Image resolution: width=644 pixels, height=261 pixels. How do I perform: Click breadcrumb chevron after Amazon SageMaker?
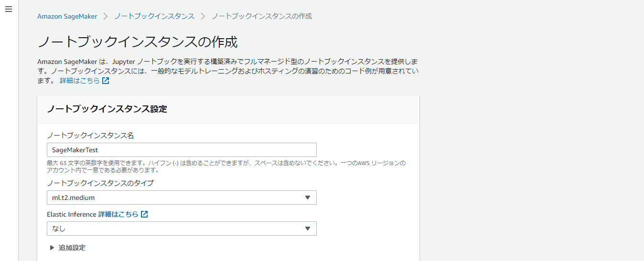[106, 16]
